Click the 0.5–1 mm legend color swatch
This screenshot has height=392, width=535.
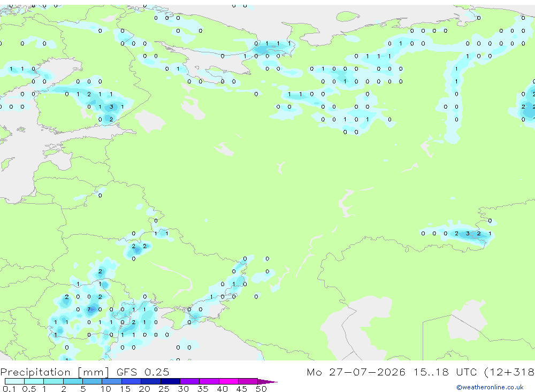(x=34, y=381)
